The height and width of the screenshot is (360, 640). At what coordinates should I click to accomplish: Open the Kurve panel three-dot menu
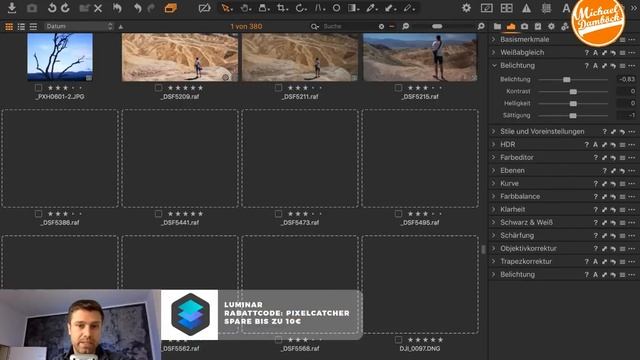tap(632, 184)
